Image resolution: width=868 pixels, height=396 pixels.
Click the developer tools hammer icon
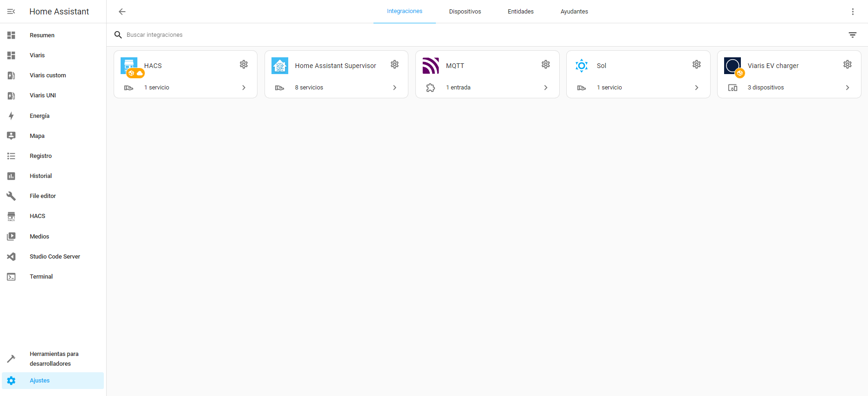point(11,359)
